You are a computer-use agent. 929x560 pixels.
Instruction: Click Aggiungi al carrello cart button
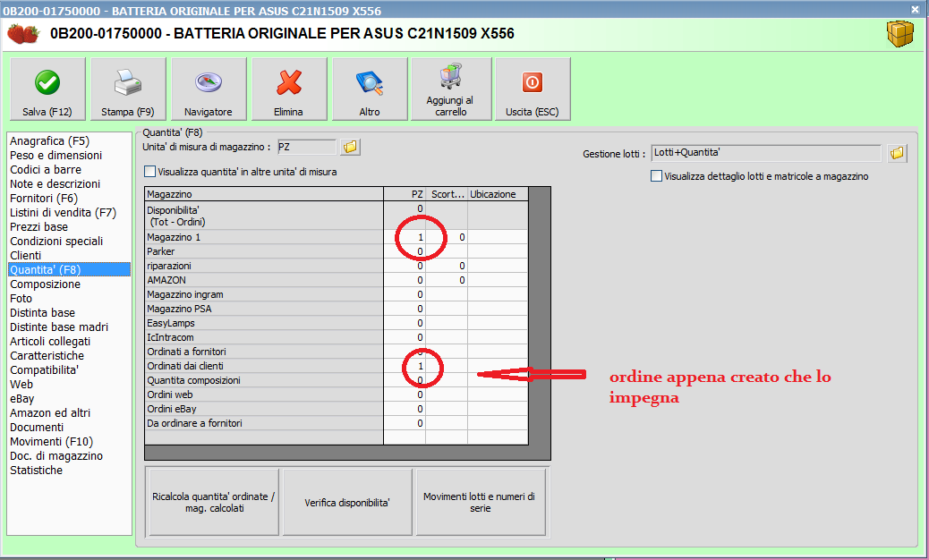451,89
